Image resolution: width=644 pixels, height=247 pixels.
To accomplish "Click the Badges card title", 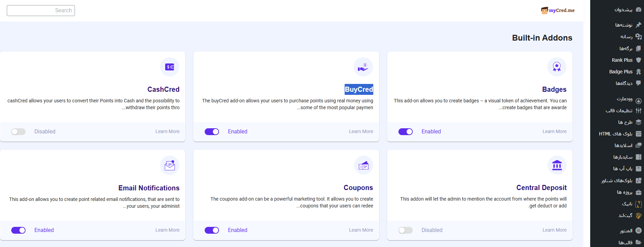I will pos(554,89).
